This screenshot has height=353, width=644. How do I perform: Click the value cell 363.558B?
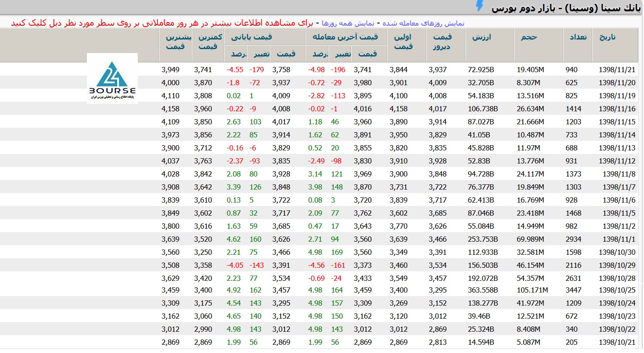click(483, 290)
